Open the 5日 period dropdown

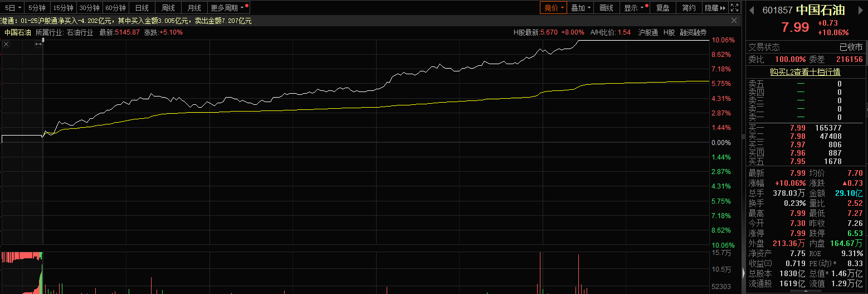13,8
